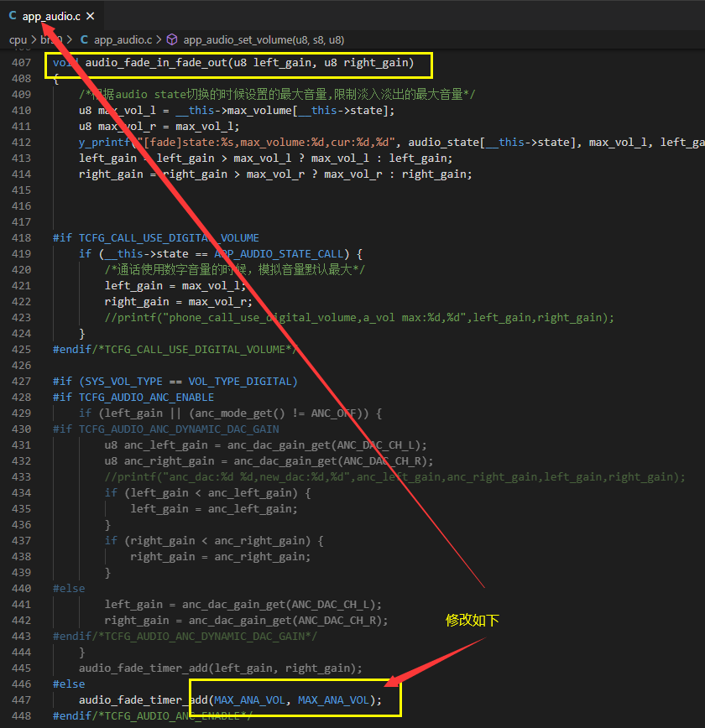Select line number 440 in the gutter
This screenshot has width=705, height=728.
21,589
